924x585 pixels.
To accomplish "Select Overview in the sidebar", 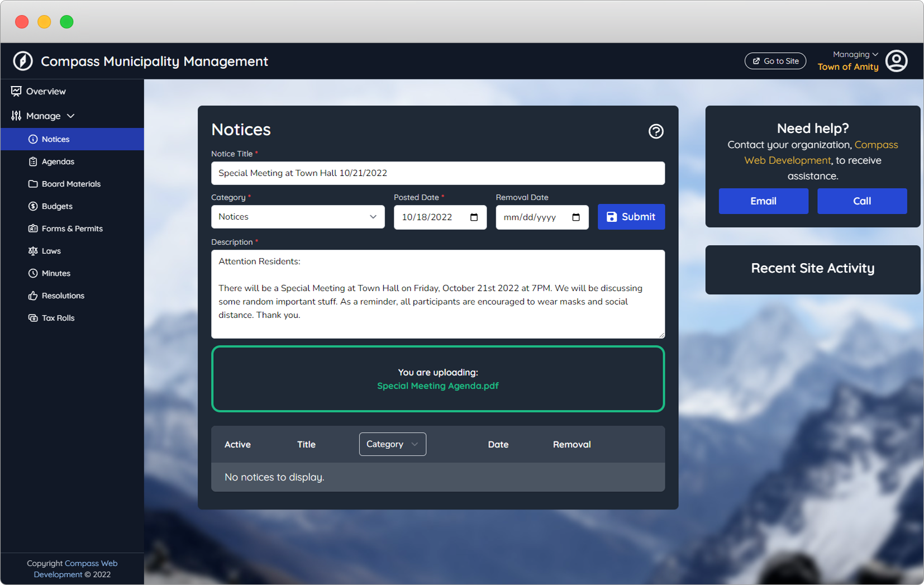I will [x=46, y=91].
